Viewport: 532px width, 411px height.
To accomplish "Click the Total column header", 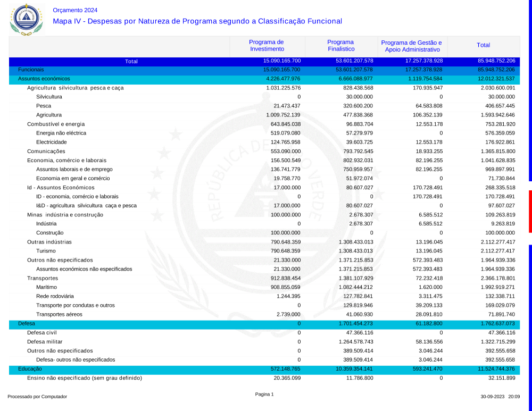I will (x=483, y=46).
